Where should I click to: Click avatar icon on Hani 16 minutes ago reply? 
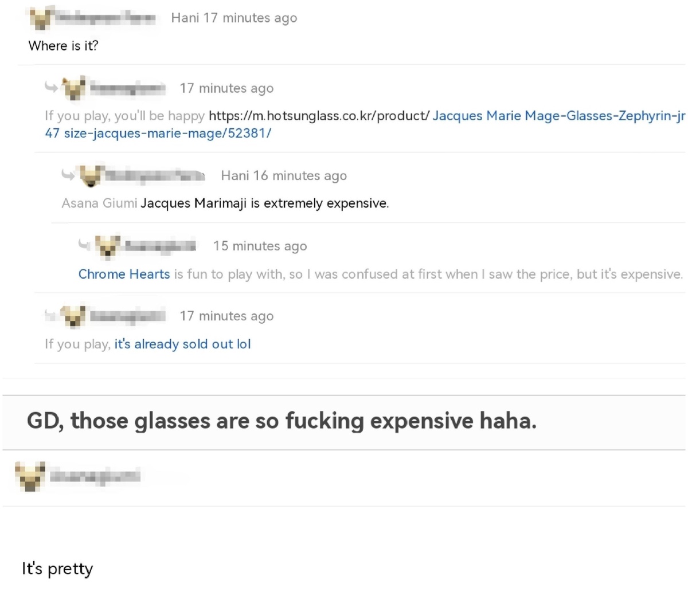coord(91,176)
